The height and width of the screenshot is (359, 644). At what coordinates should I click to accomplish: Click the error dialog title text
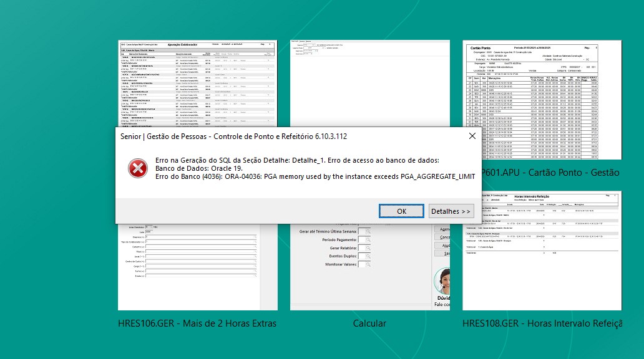[233, 136]
